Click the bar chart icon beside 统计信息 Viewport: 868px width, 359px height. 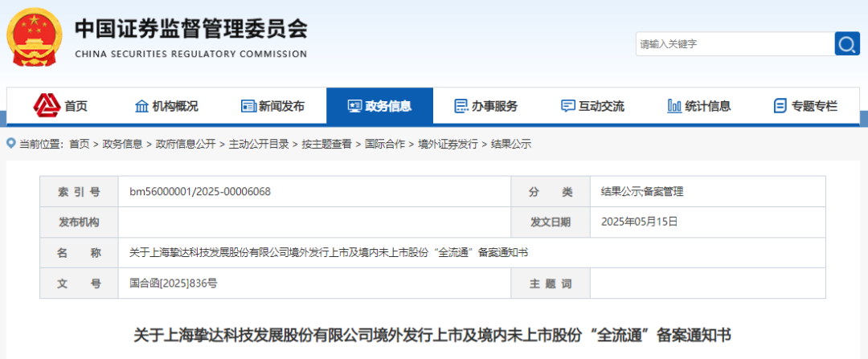coord(674,106)
